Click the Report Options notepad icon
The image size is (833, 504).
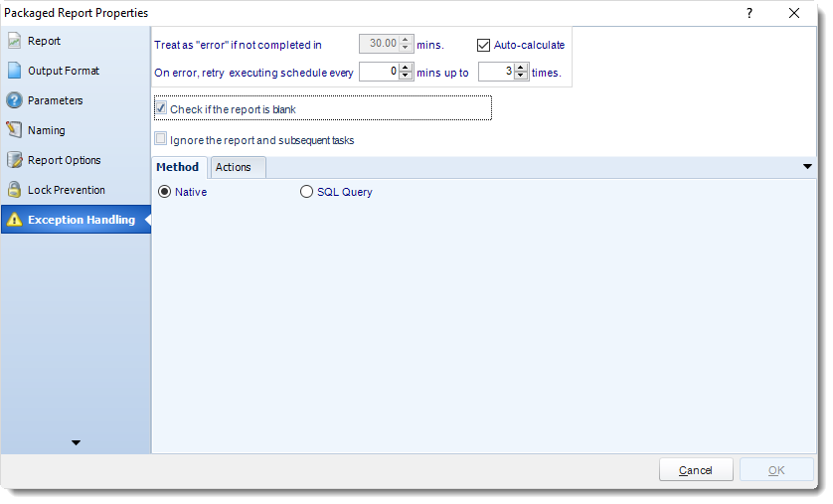[14, 160]
